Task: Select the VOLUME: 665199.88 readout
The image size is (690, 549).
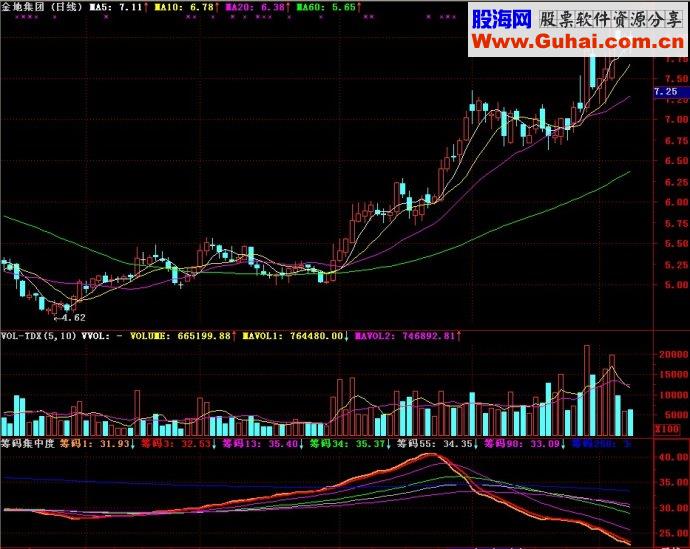Action: point(180,336)
